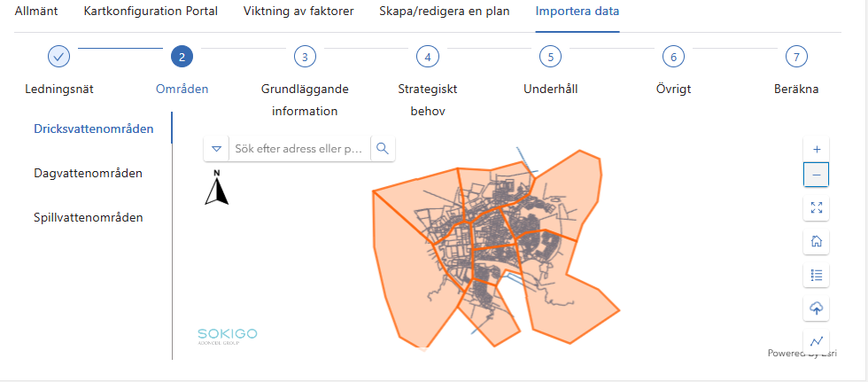Image resolution: width=868 pixels, height=382 pixels.
Task: Open step 7 Beräkna
Action: (x=797, y=58)
